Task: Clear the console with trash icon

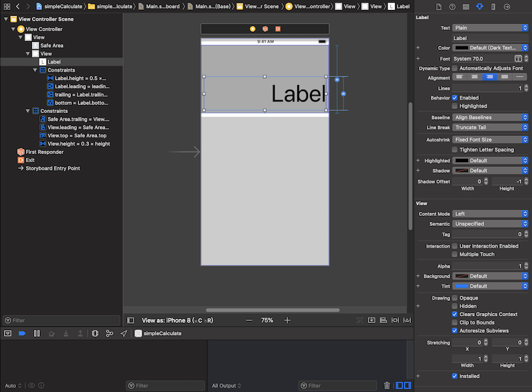Action: tap(387, 385)
